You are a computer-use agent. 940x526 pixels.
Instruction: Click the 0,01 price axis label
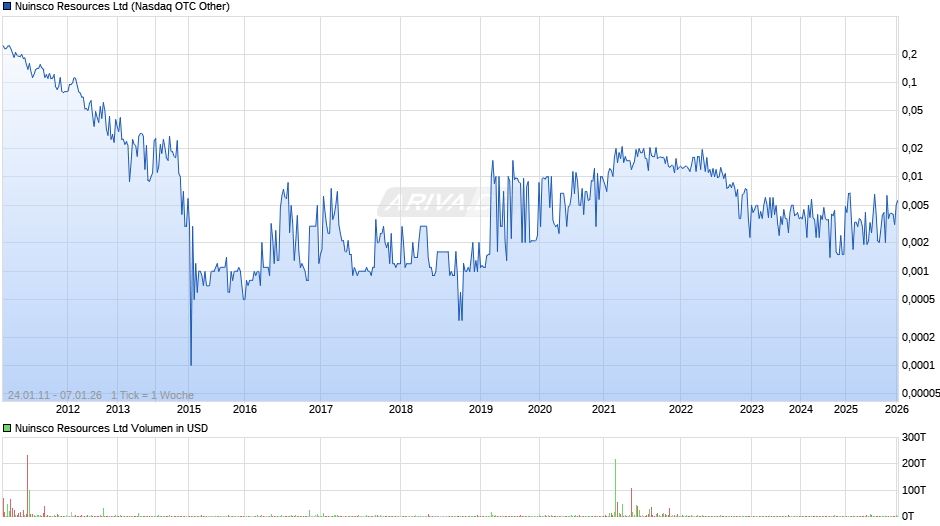coord(912,176)
